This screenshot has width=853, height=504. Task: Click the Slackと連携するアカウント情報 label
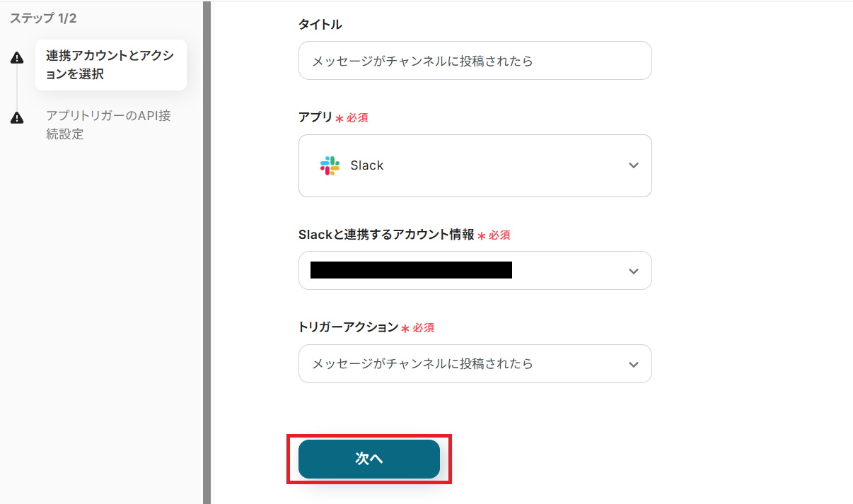(x=386, y=235)
